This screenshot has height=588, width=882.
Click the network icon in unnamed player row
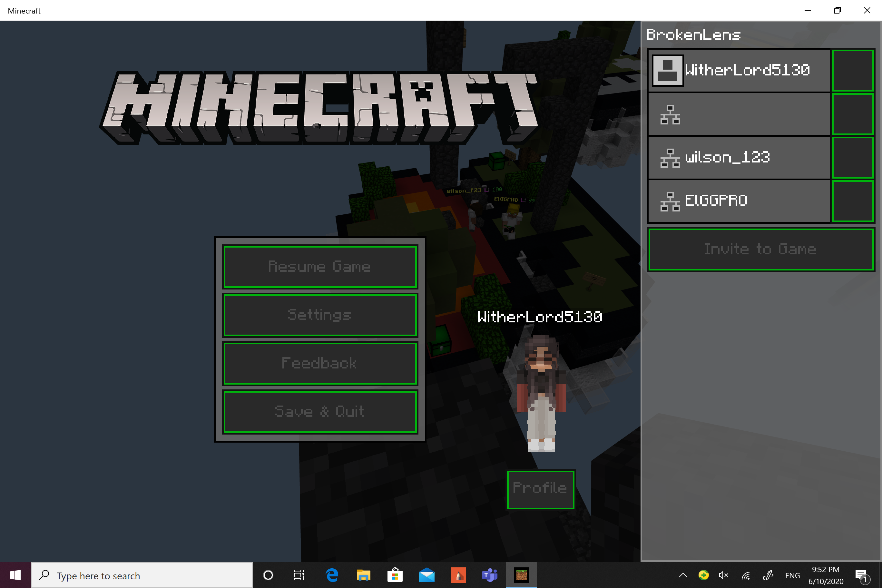[x=670, y=114]
